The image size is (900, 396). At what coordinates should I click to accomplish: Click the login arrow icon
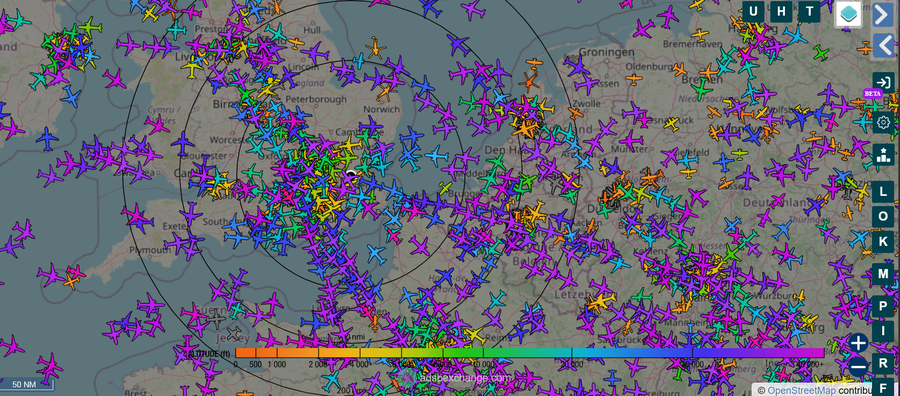coord(883,83)
